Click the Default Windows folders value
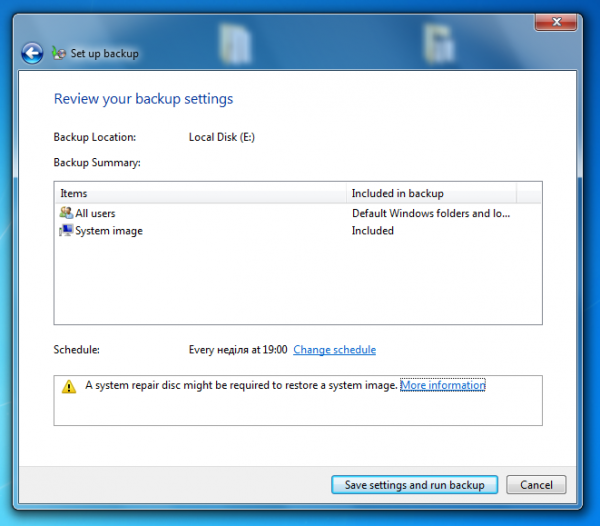 coord(431,213)
